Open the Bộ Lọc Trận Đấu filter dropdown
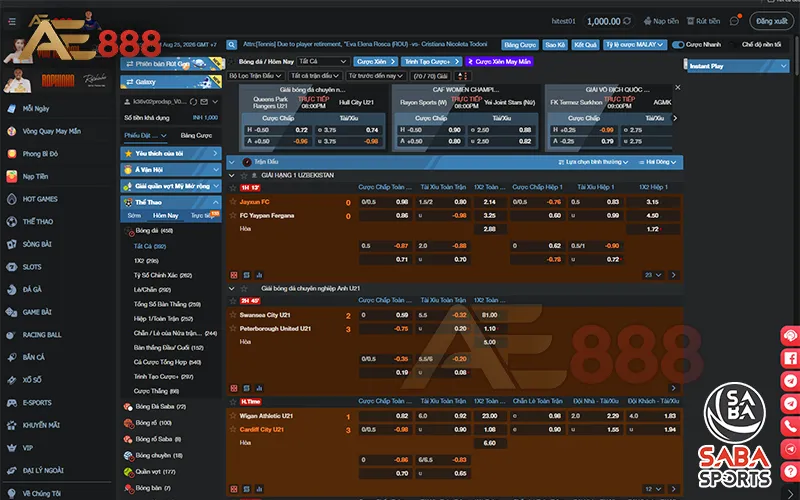The height and width of the screenshot is (500, 800). [255, 76]
